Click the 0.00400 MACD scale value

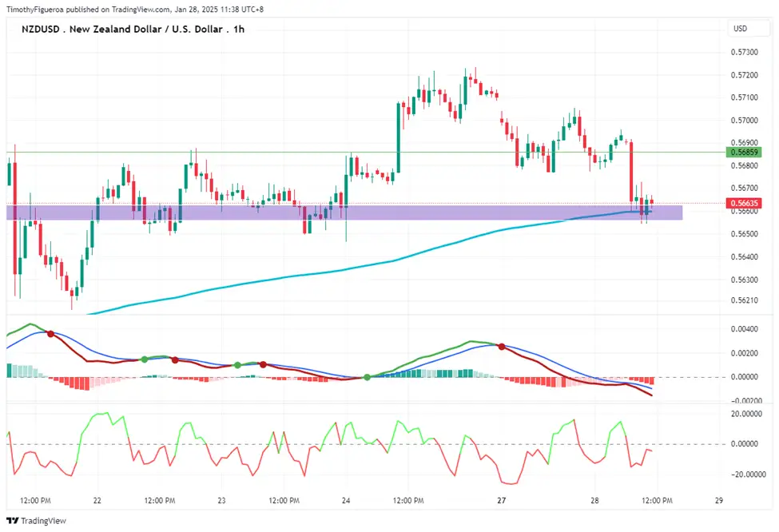pyautogui.click(x=744, y=329)
